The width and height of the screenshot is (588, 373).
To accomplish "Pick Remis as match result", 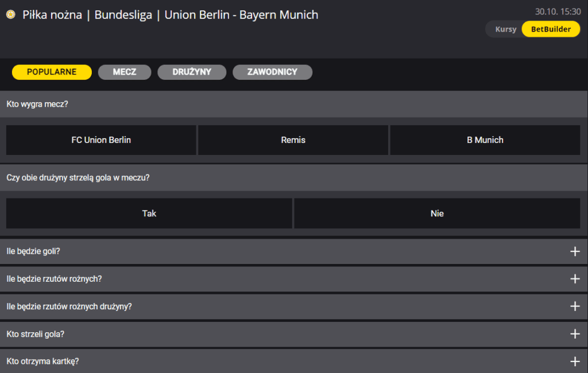I will pos(293,140).
